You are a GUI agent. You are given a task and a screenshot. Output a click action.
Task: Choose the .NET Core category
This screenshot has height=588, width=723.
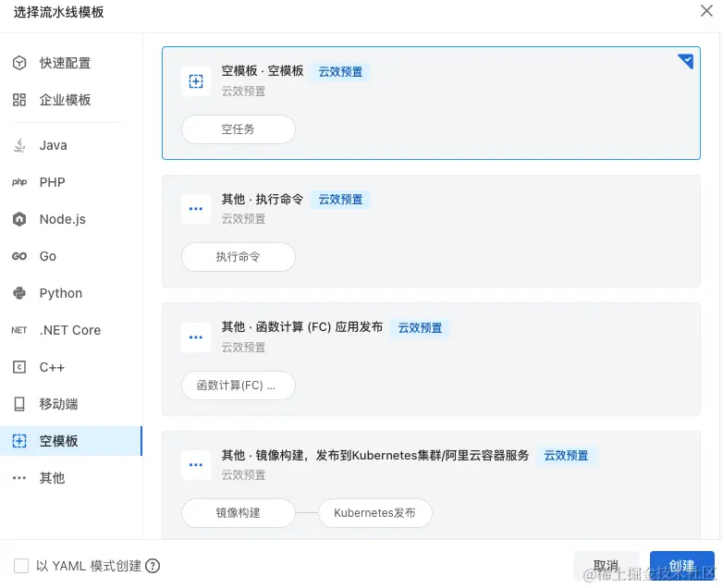pyautogui.click(x=71, y=330)
